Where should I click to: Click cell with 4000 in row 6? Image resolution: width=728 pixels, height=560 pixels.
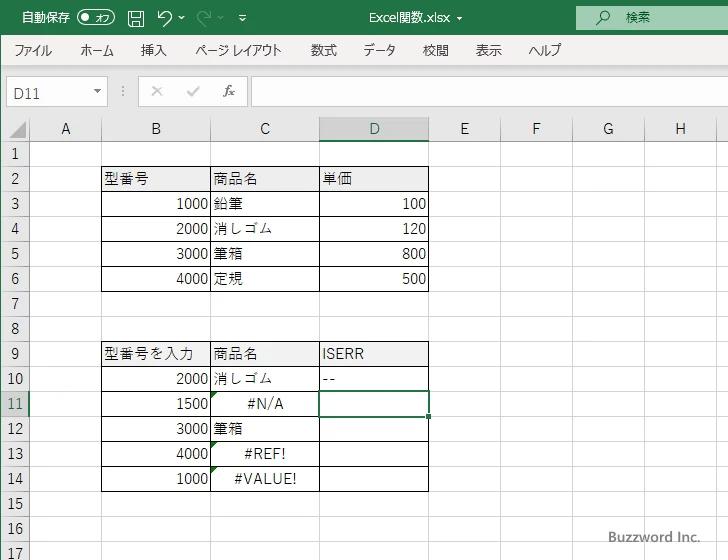point(156,279)
